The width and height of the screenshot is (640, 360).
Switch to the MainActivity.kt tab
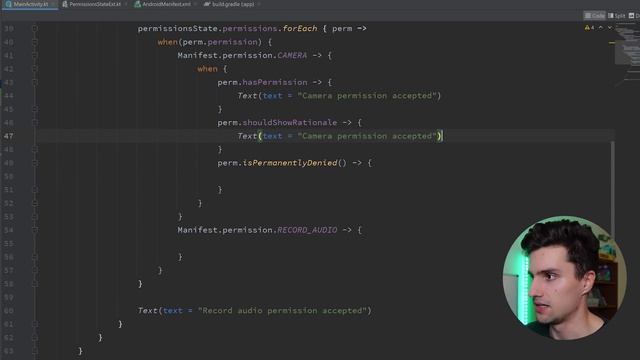click(x=30, y=4)
